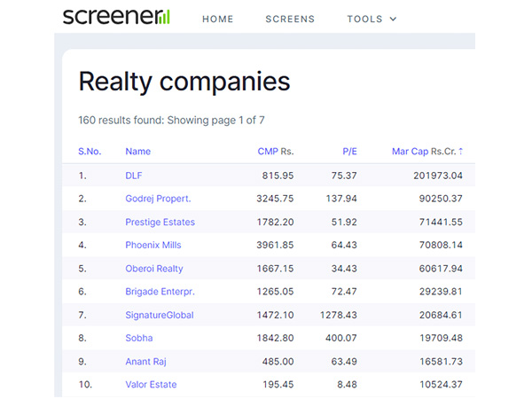Click serial number 1. in DLF row

82,176
